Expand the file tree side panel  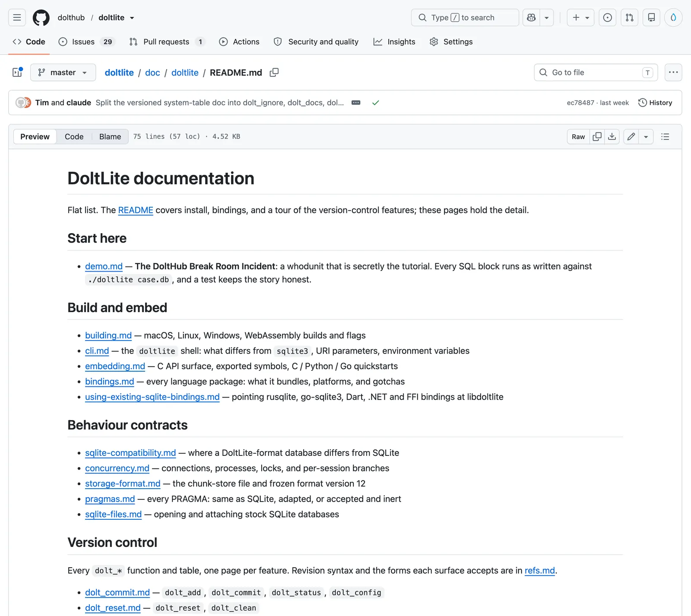point(17,73)
